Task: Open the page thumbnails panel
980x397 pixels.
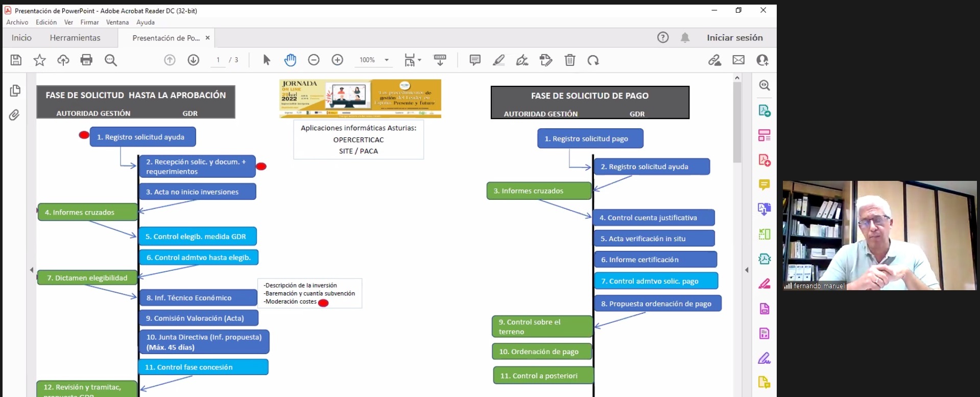Action: 15,90
